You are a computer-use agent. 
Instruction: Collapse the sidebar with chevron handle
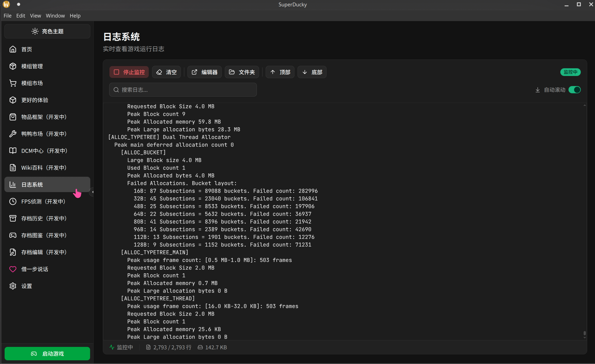pos(93,192)
